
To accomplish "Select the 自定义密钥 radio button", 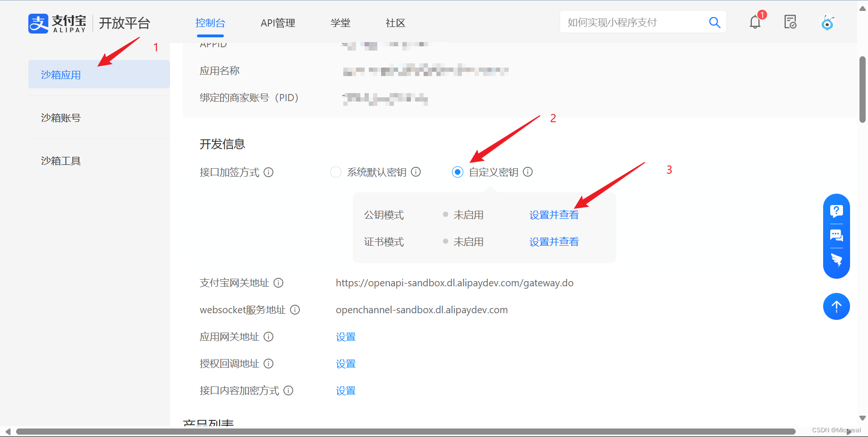I will pyautogui.click(x=457, y=172).
